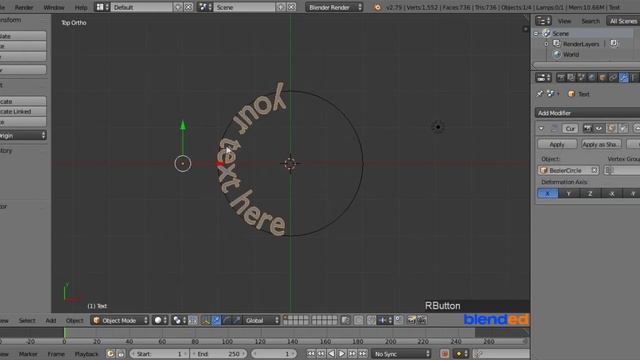Open the Add Modifier dropdown
The height and width of the screenshot is (360, 640).
pos(587,113)
